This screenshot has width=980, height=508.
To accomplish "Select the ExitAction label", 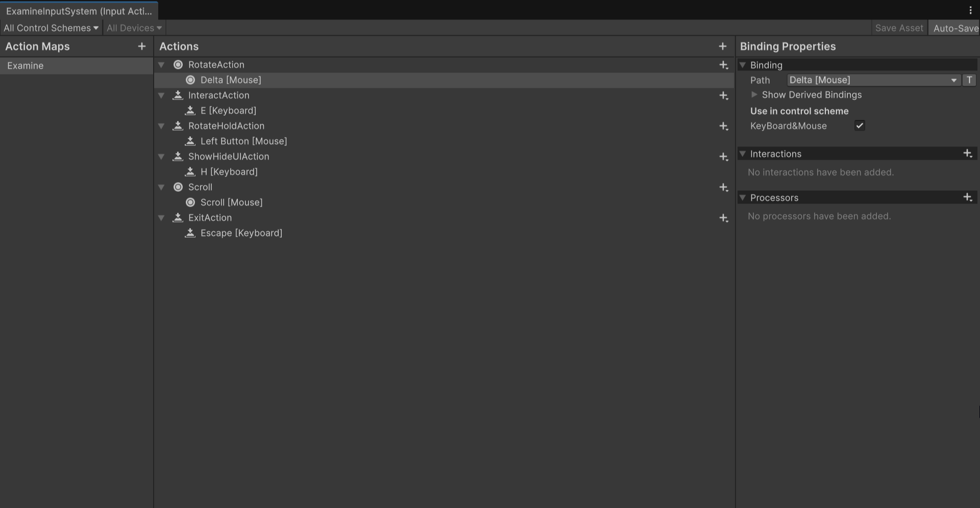I will [210, 218].
